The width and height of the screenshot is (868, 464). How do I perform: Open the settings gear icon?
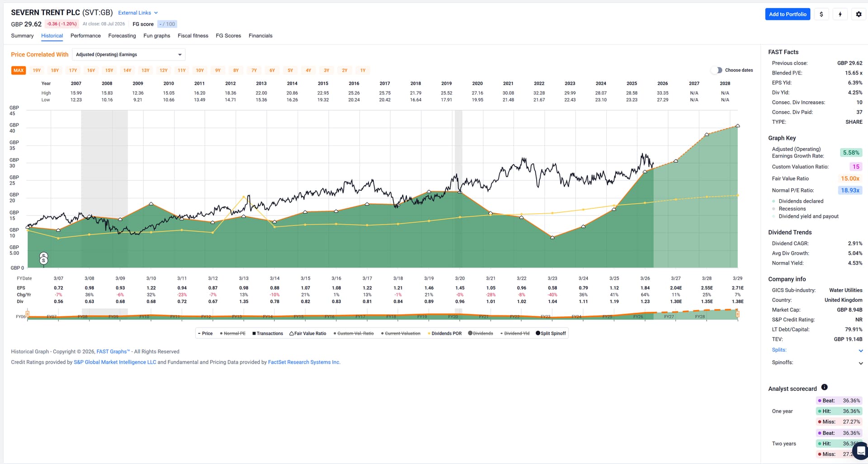click(x=859, y=14)
